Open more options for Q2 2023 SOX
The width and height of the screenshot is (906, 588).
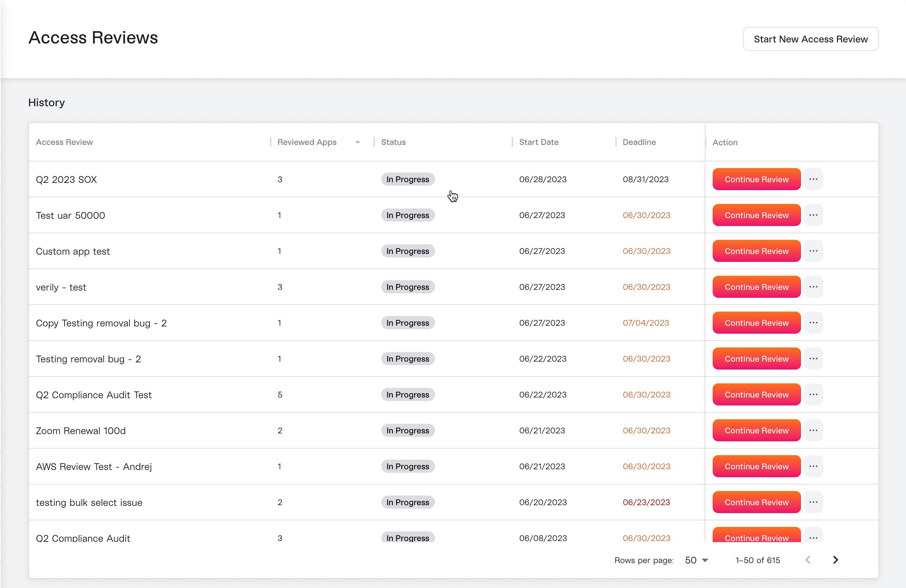(x=813, y=179)
